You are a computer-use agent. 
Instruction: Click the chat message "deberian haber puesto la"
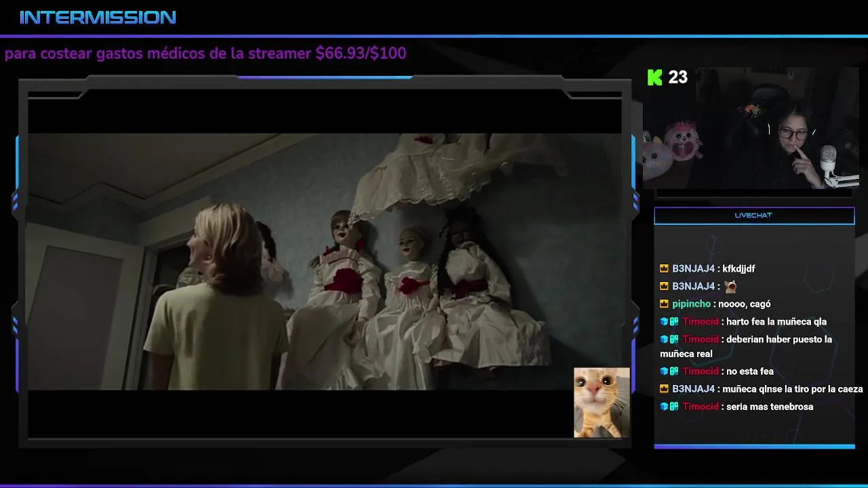[779, 340]
